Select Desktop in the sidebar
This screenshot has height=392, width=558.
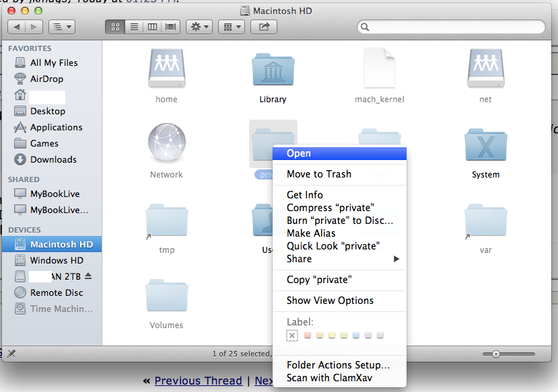pyautogui.click(x=52, y=111)
